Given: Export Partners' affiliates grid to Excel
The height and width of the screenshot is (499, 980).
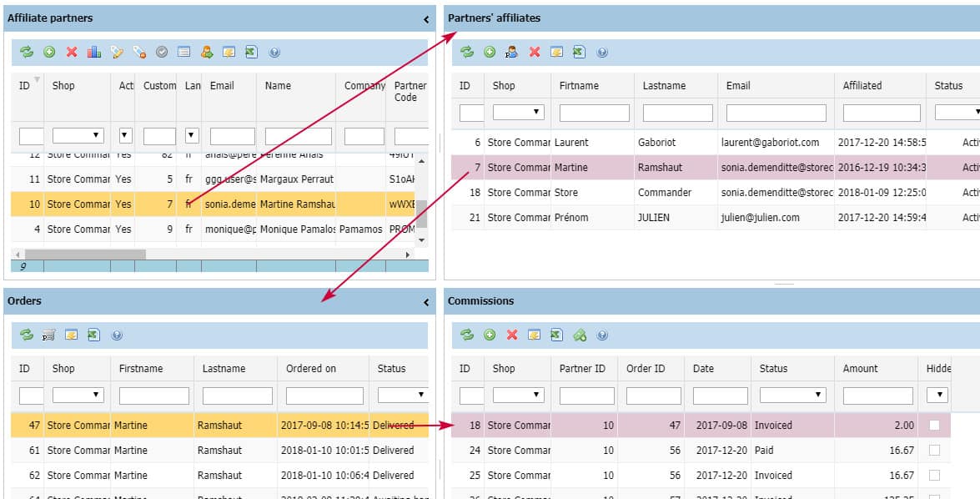Looking at the screenshot, I should pos(579,52).
